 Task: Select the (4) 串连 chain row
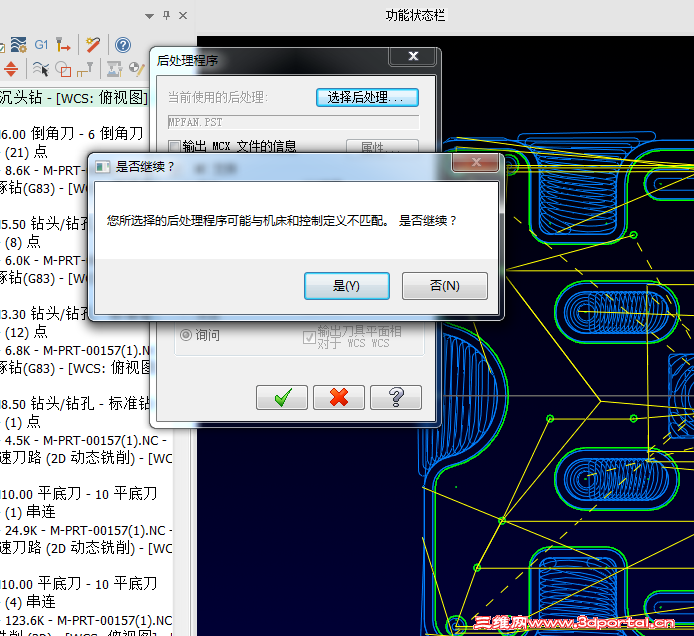29,602
